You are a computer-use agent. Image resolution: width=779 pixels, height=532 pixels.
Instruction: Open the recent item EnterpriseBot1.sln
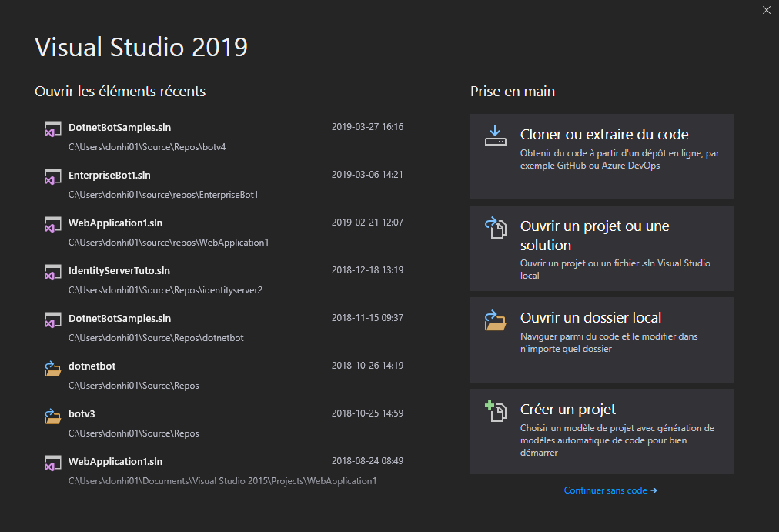click(x=109, y=175)
